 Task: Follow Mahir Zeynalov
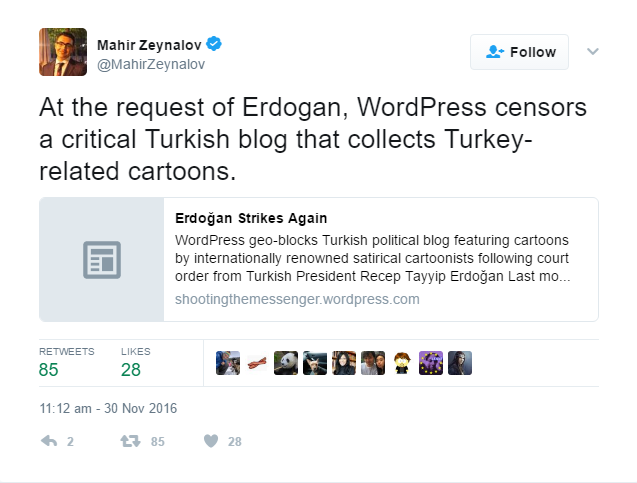point(519,52)
